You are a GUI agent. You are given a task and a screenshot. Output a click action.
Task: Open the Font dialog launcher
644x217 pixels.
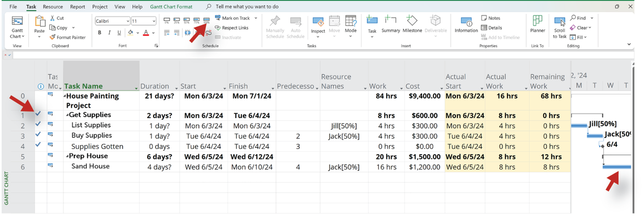[156, 46]
